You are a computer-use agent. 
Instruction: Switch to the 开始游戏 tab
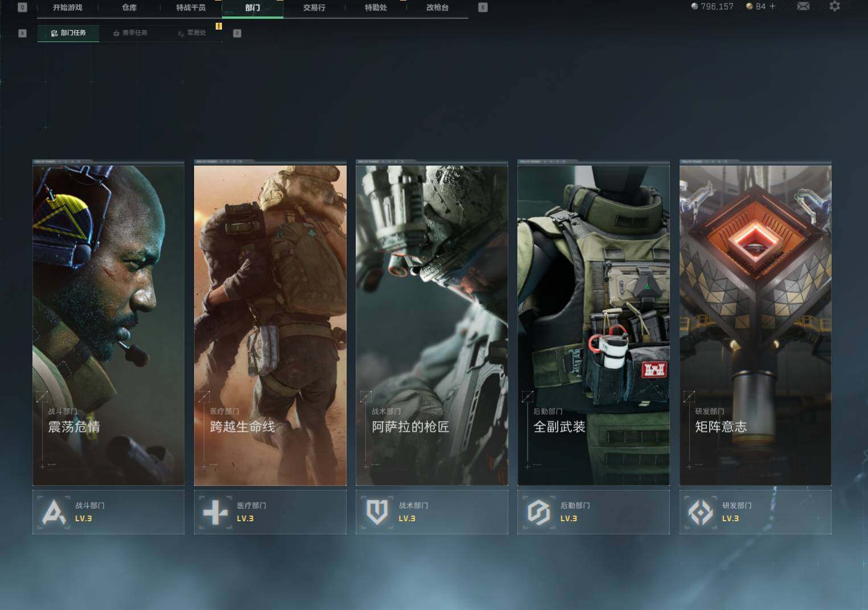[67, 7]
